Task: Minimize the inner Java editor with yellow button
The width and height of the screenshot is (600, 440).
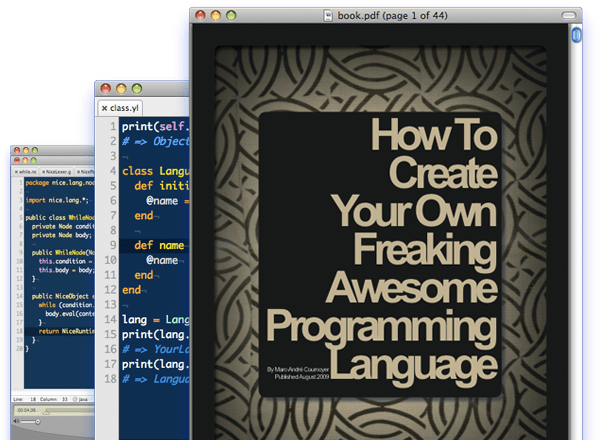Action: (25, 160)
